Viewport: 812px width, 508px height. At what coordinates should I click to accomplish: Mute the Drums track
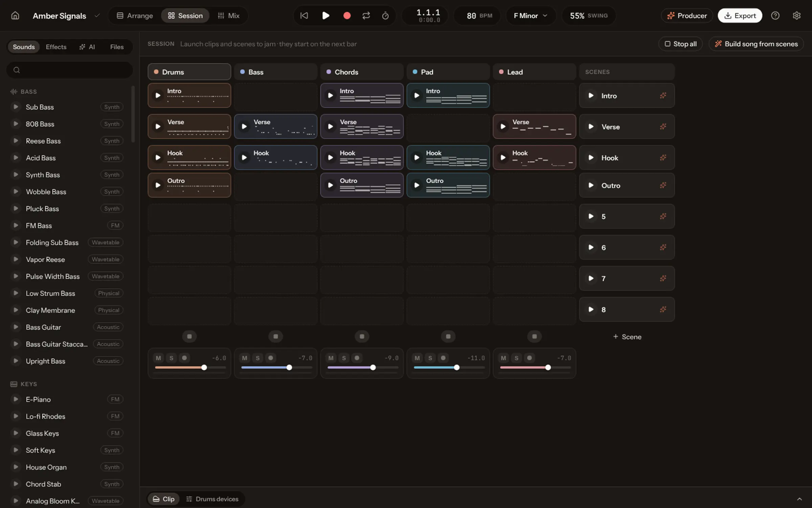[x=158, y=358]
